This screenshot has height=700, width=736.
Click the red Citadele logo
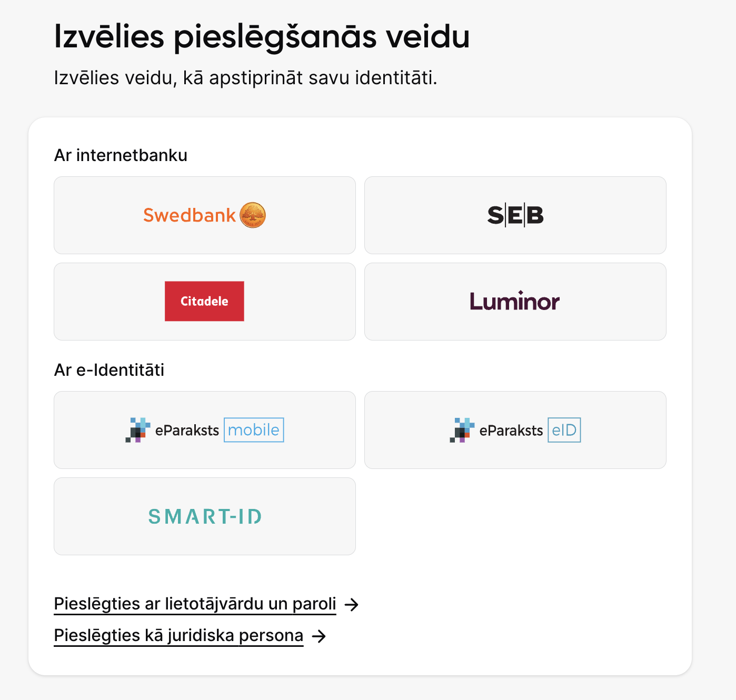pyautogui.click(x=204, y=301)
